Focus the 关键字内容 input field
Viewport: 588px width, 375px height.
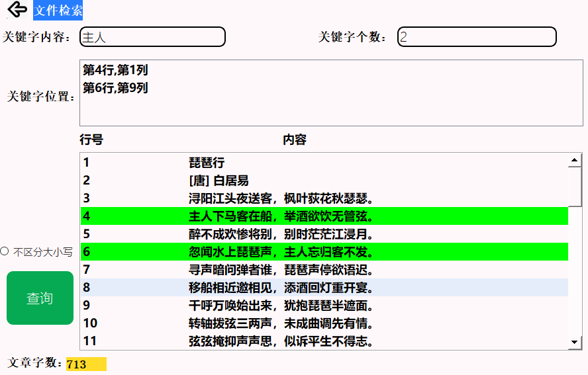[152, 37]
